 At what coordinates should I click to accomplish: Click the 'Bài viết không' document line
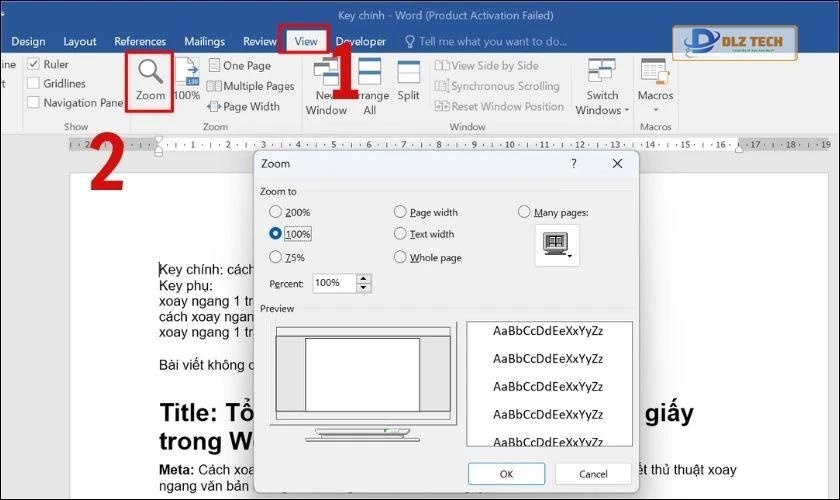[x=206, y=365]
